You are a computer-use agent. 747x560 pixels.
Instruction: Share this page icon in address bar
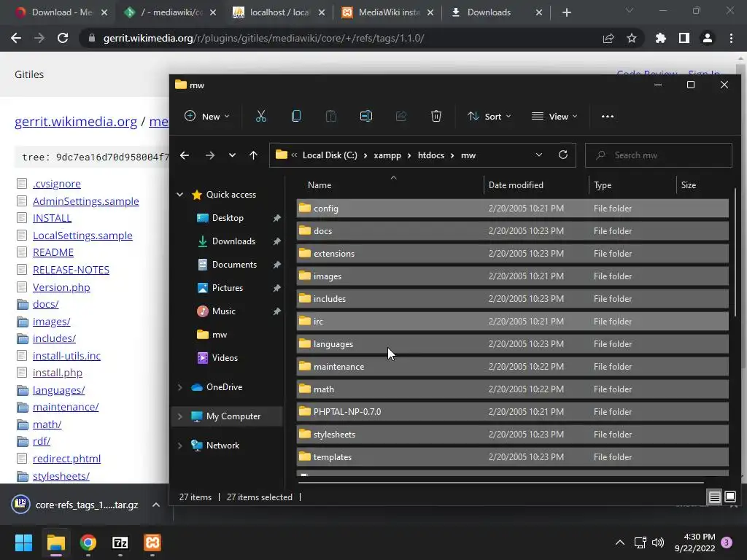tap(608, 38)
